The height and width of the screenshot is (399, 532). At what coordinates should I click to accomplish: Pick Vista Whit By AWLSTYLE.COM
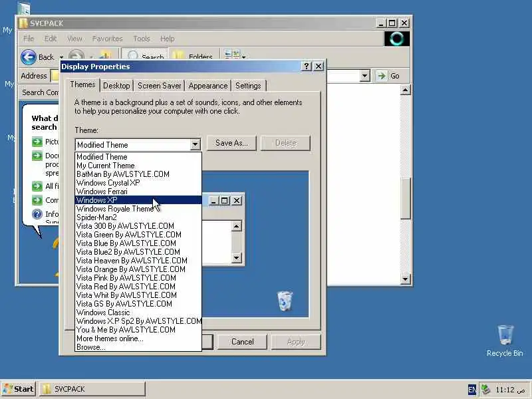click(138, 295)
